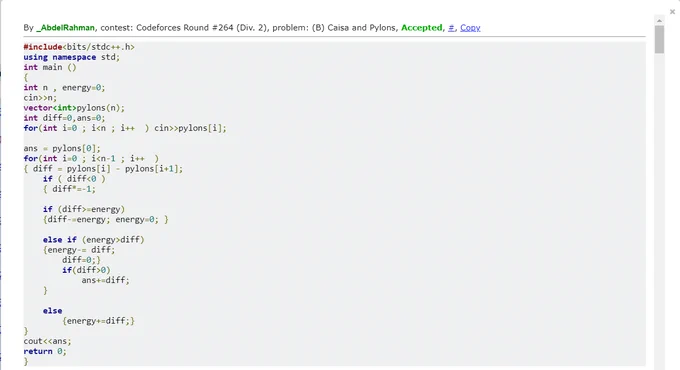Click the 'Codeforces Round #264 (Div. 2)' contest text

click(202, 28)
